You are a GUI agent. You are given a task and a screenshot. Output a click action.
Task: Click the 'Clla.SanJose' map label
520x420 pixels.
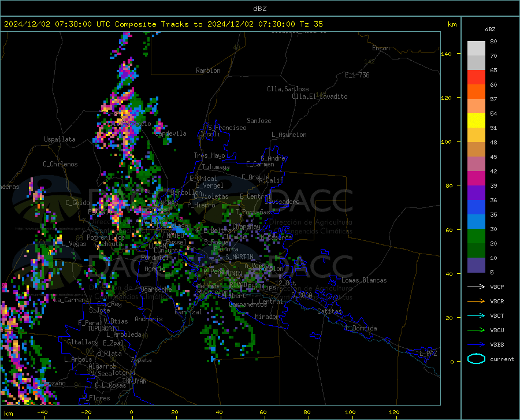point(288,89)
